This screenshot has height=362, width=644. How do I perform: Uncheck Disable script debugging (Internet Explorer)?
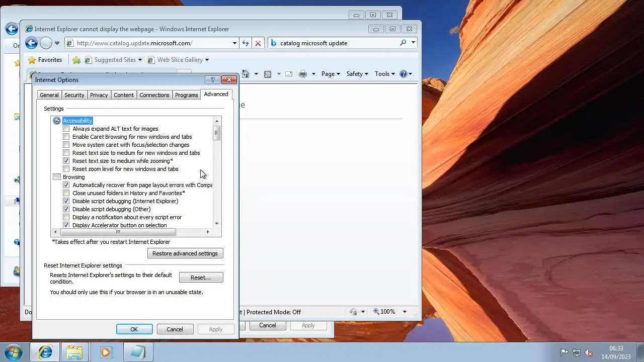click(x=66, y=201)
